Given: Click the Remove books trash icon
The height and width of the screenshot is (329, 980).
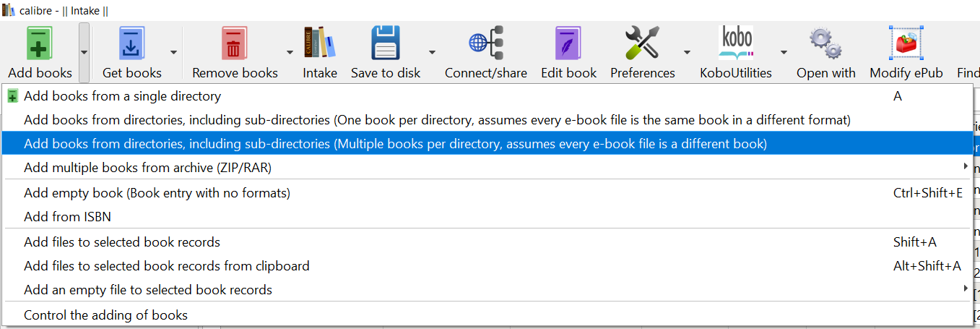Looking at the screenshot, I should pos(234,45).
